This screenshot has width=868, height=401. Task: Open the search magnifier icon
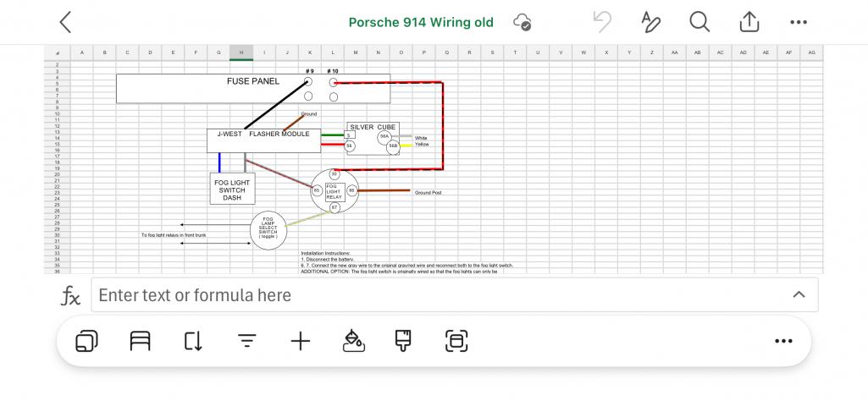[699, 22]
